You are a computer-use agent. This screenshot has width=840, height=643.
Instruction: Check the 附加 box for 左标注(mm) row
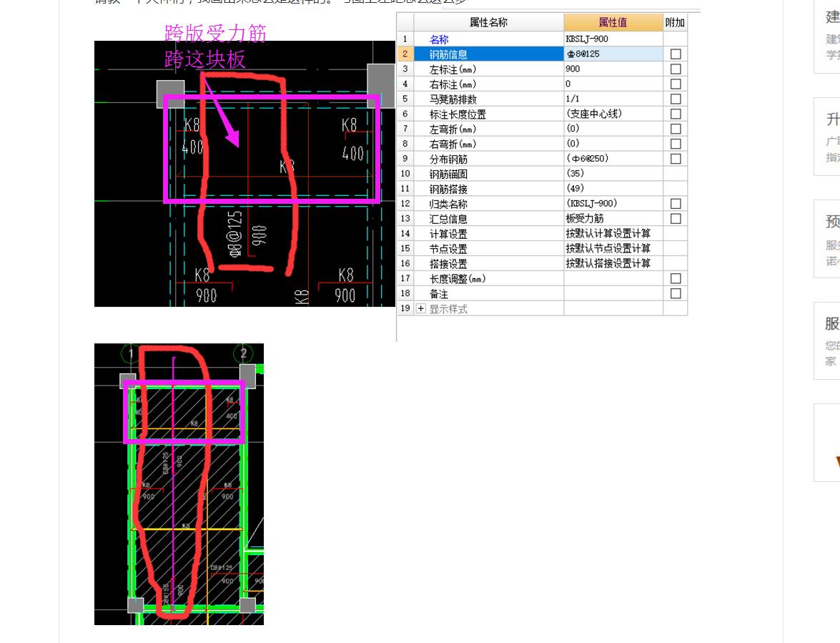(x=676, y=69)
